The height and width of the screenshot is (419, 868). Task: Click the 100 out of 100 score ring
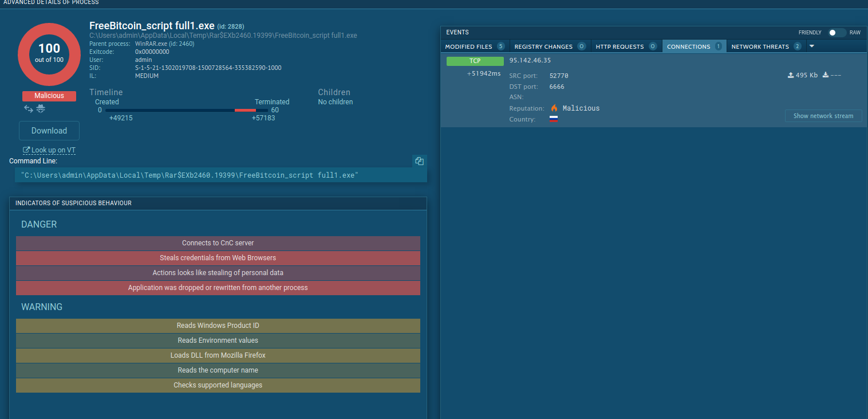point(49,54)
